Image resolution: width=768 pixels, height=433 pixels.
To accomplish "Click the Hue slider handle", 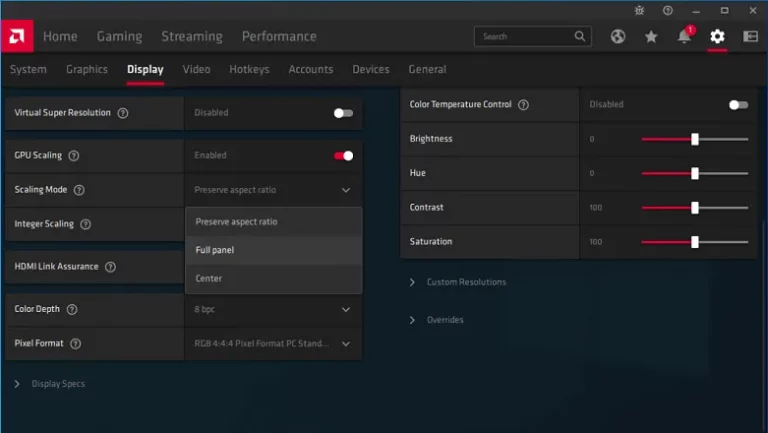I will coord(695,173).
